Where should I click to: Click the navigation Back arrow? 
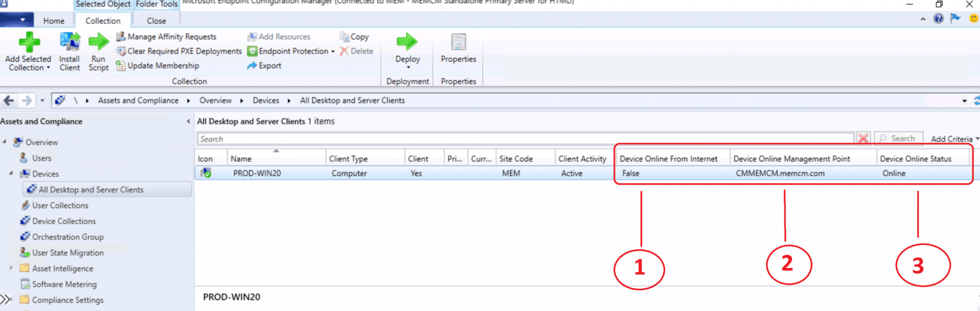(9, 100)
